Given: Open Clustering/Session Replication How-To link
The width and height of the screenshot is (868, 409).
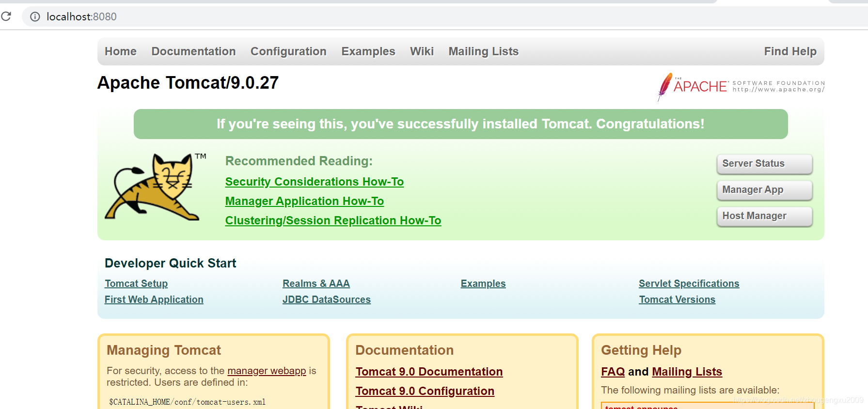Looking at the screenshot, I should tap(333, 220).
